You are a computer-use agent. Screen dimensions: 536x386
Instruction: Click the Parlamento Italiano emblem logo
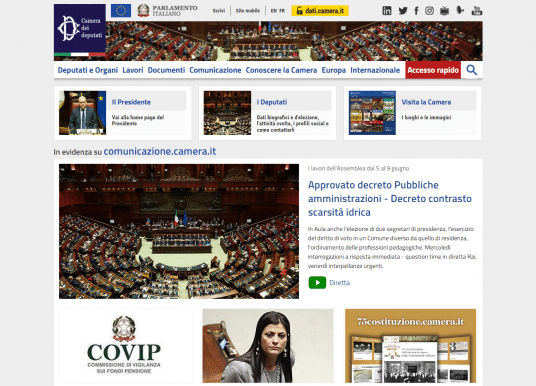(167, 11)
